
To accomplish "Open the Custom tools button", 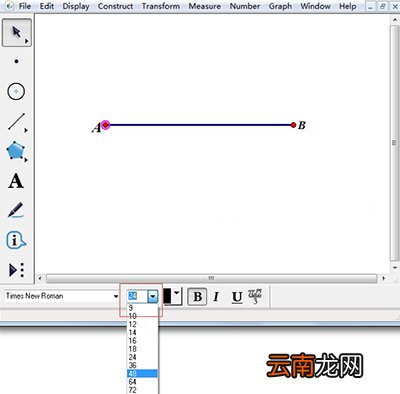I will click(x=16, y=270).
